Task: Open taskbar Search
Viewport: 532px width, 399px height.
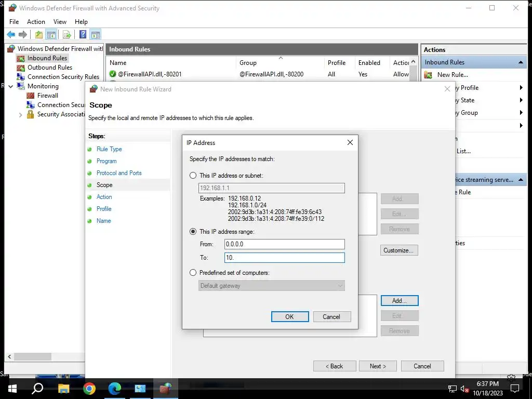Action: (x=37, y=389)
